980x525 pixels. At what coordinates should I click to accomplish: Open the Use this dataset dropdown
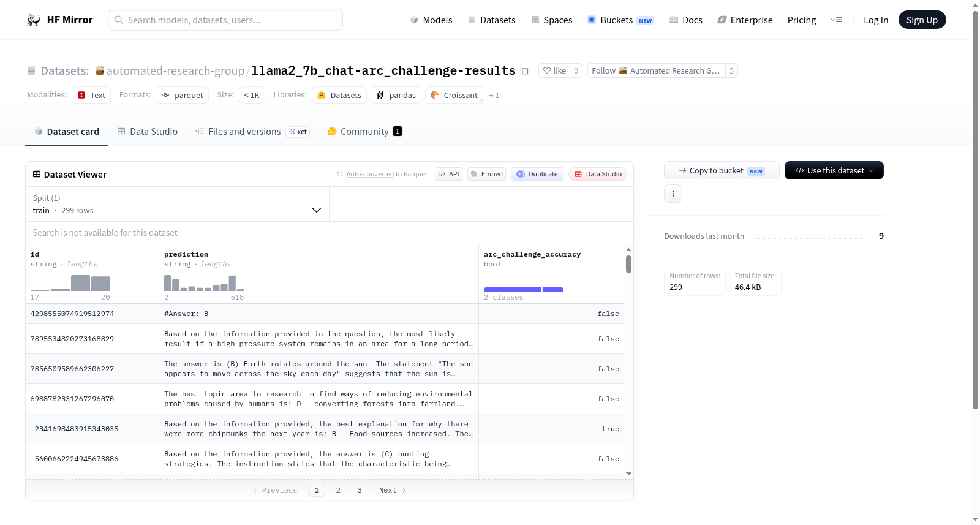click(834, 170)
